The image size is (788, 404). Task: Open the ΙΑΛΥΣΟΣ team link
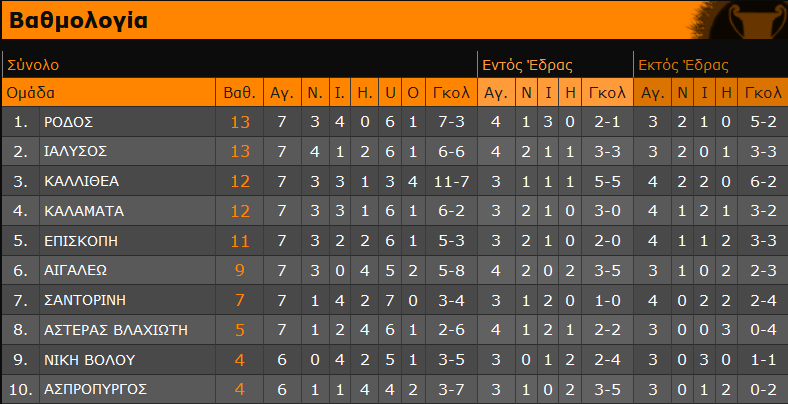point(75,152)
